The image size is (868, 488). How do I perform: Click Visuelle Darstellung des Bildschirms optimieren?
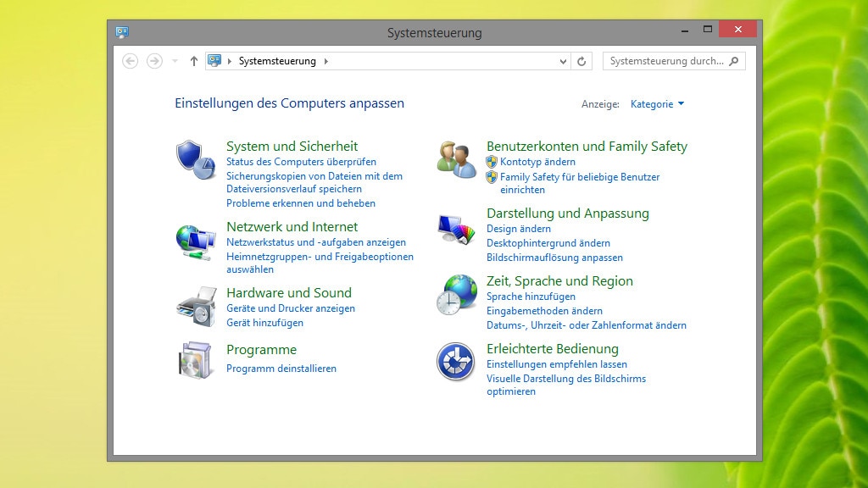pyautogui.click(x=566, y=385)
